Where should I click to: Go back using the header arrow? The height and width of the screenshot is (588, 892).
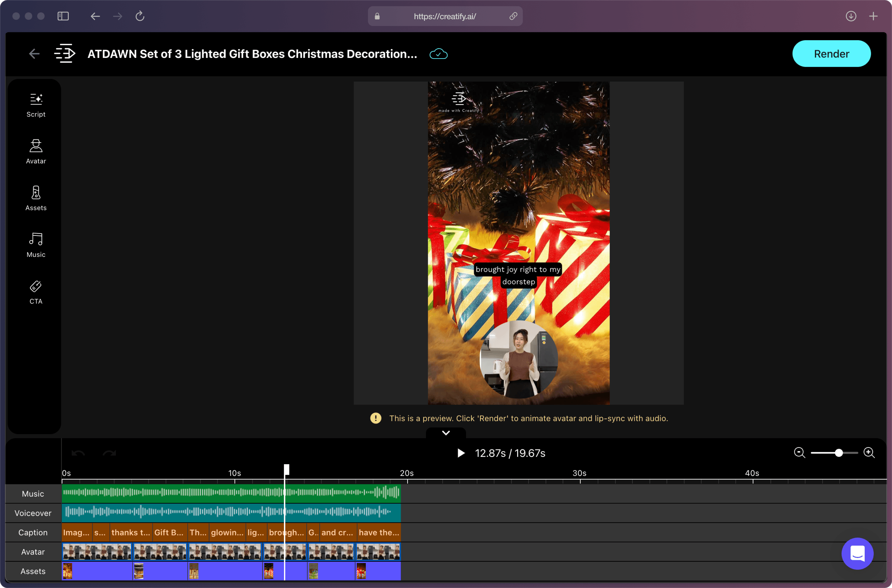(34, 54)
